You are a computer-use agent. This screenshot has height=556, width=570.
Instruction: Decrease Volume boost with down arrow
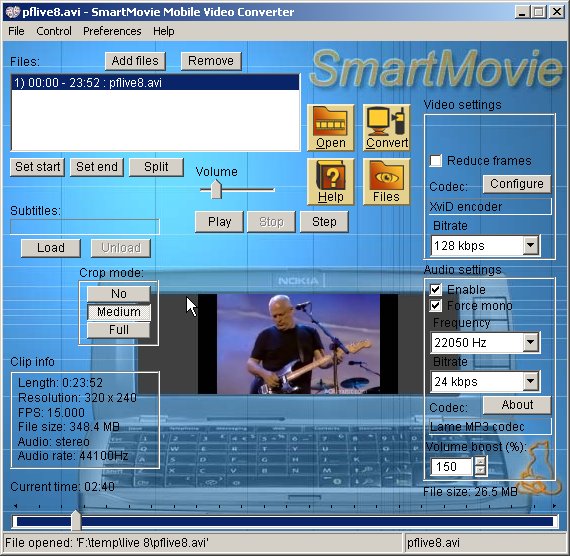pyautogui.click(x=480, y=471)
